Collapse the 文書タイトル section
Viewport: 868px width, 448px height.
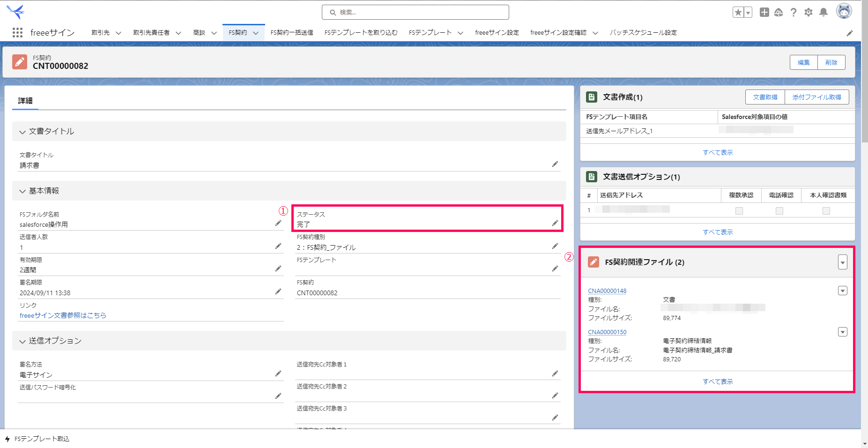22,132
